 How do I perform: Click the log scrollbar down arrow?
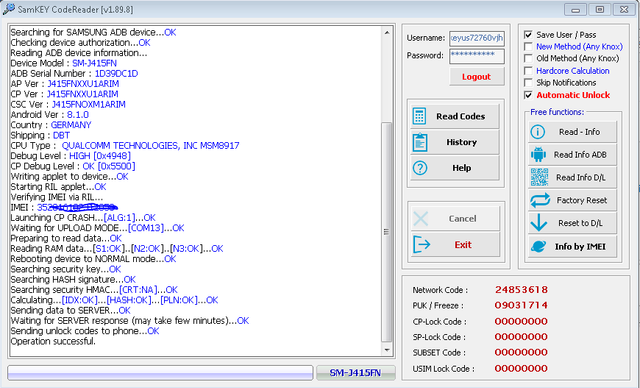point(387,350)
